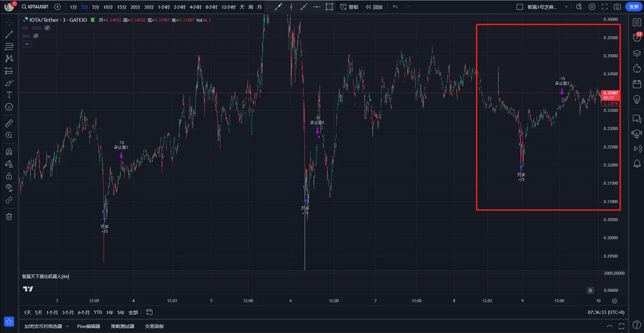Open the economic calendar panel
Image resolution: width=644 pixels, height=333 pixels.
pos(637,84)
